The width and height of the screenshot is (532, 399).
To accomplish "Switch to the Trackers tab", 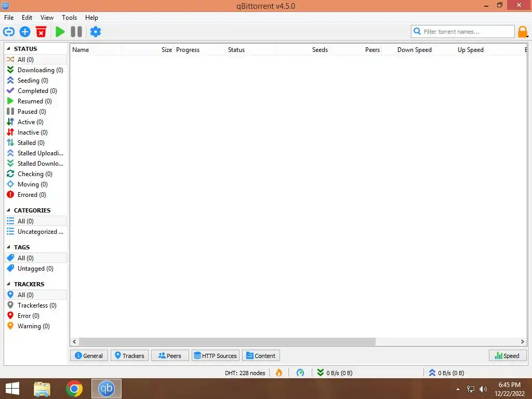I will point(129,355).
